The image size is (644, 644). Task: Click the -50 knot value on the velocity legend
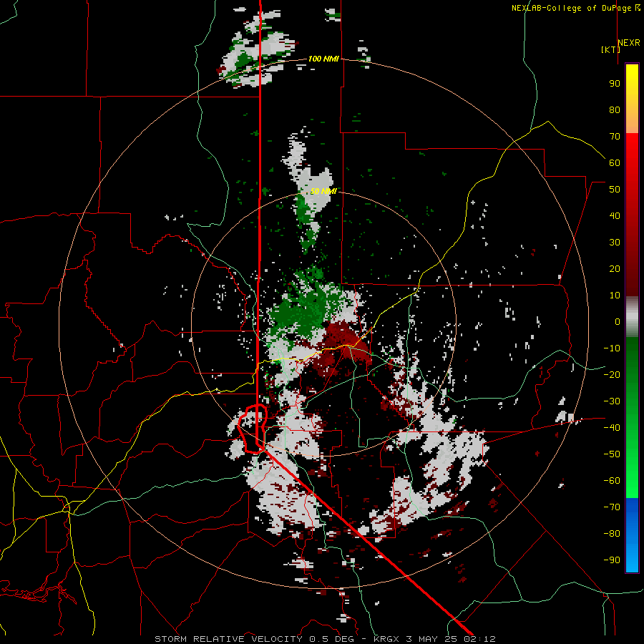(612, 454)
